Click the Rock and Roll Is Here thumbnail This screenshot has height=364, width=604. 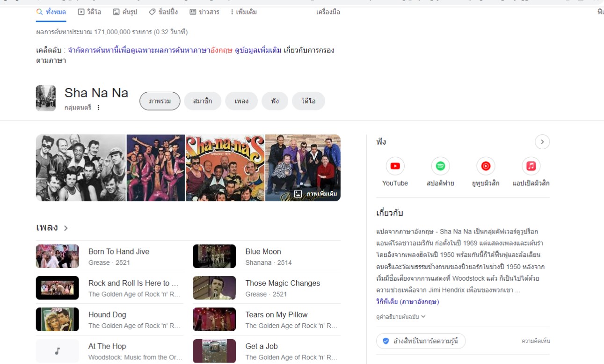coord(58,288)
